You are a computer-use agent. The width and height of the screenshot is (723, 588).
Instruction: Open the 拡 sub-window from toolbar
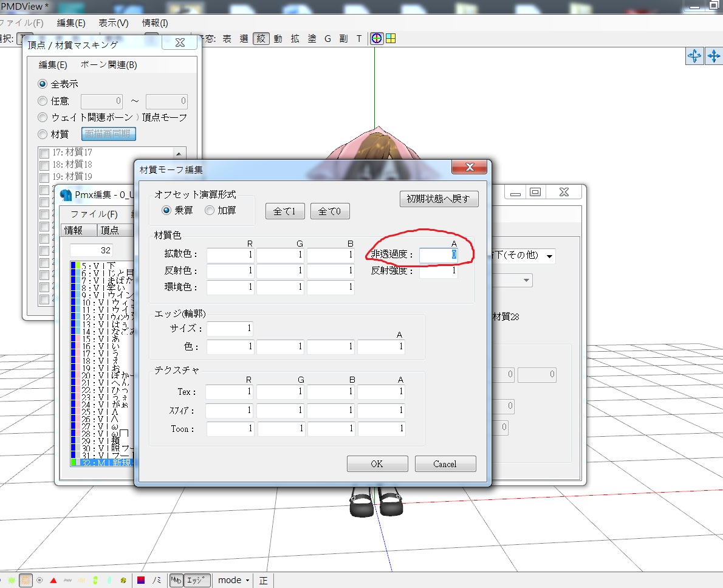click(x=295, y=39)
